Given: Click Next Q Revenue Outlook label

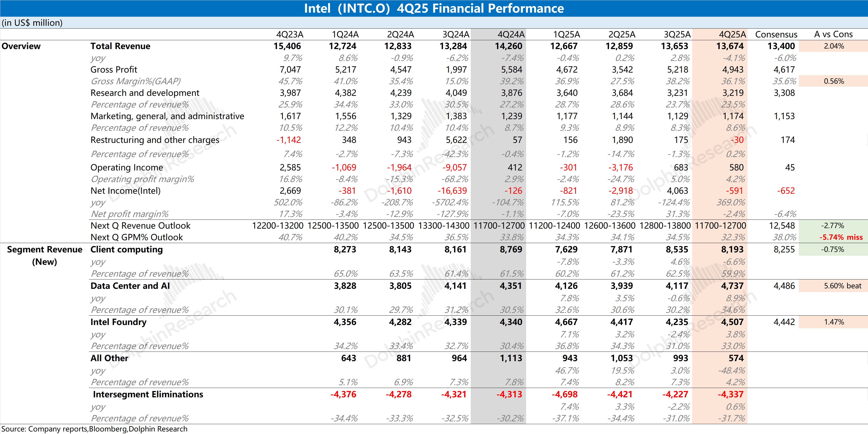Looking at the screenshot, I should [x=140, y=226].
